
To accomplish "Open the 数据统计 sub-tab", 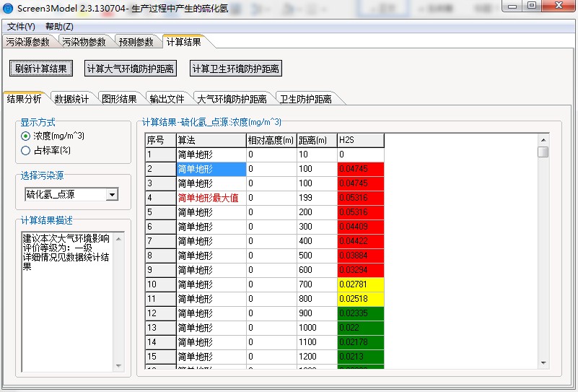I will pyautogui.click(x=71, y=99).
